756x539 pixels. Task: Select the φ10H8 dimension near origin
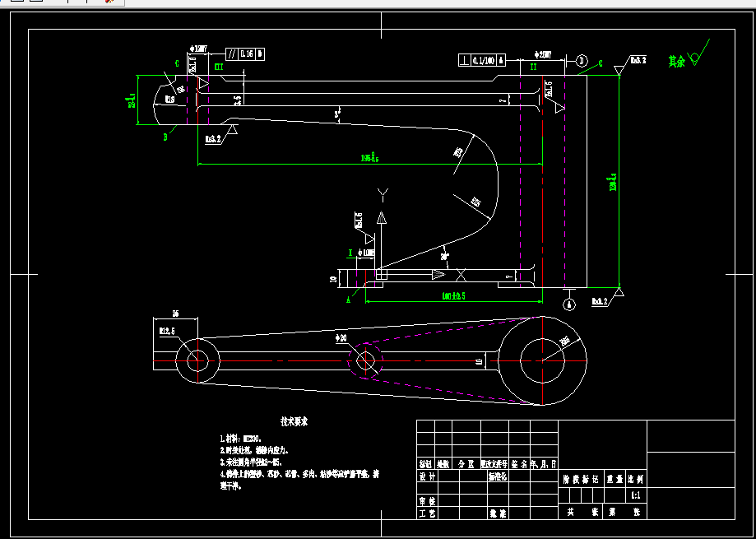pyautogui.click(x=366, y=252)
